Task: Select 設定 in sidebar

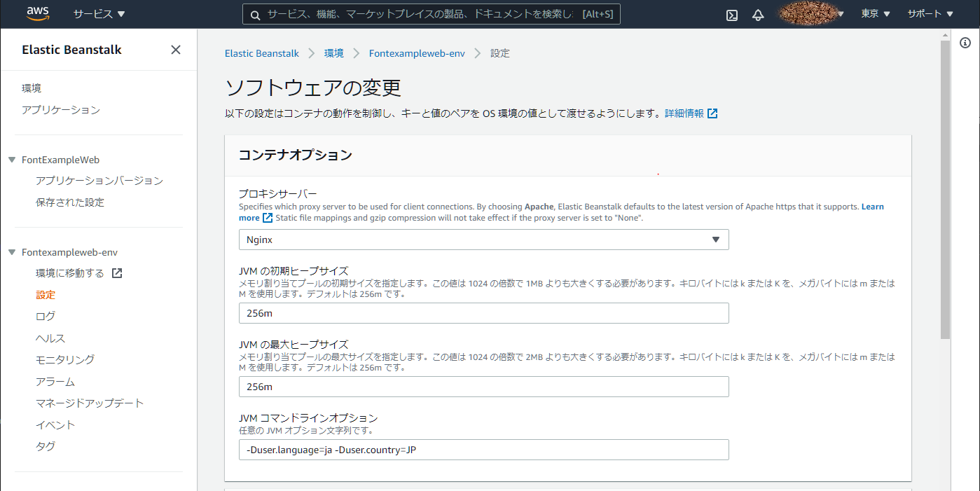Action: [46, 295]
